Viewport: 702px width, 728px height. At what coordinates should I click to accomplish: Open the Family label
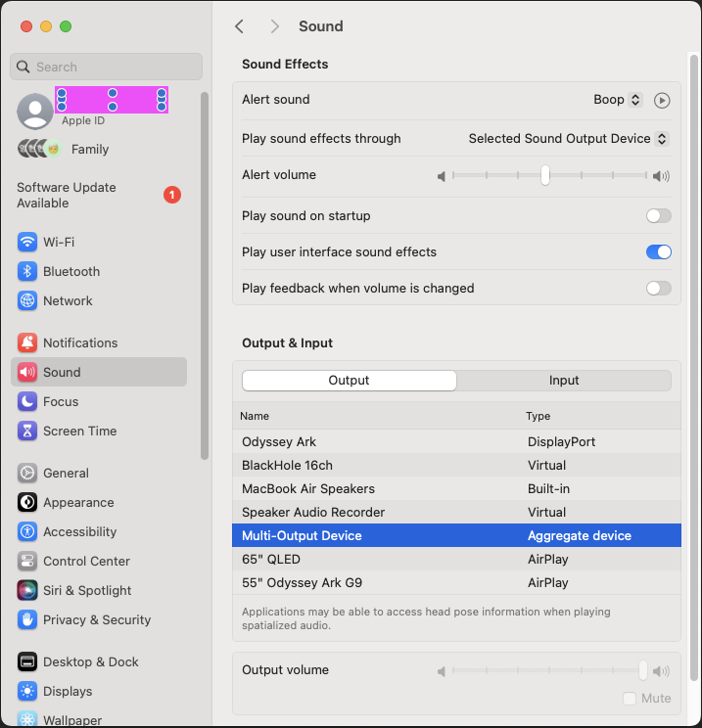coord(90,149)
